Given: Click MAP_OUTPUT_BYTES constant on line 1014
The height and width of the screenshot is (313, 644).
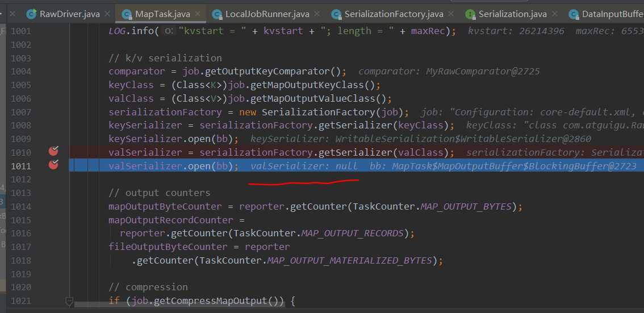Looking at the screenshot, I should click(x=466, y=207).
